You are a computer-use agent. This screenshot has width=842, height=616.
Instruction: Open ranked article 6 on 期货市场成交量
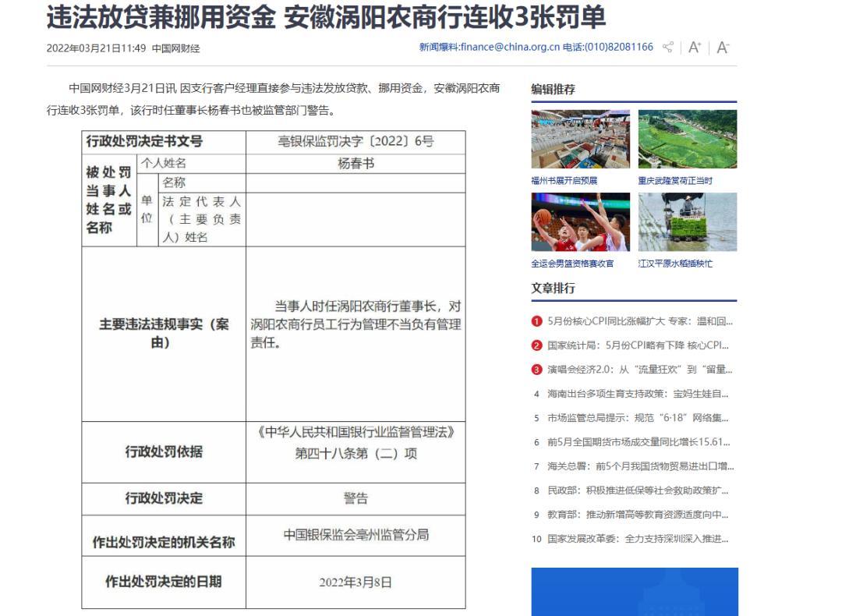639,442
